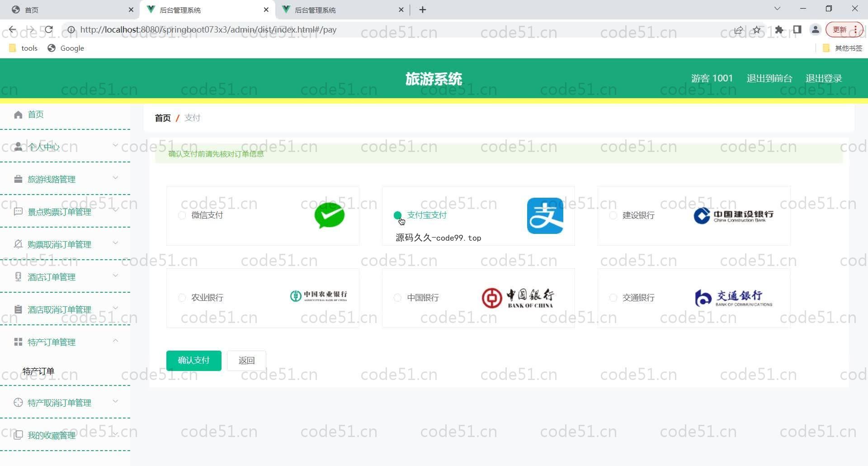Screen dimensions: 868x466
Task: Click the 退出登录 link
Action: pos(824,78)
